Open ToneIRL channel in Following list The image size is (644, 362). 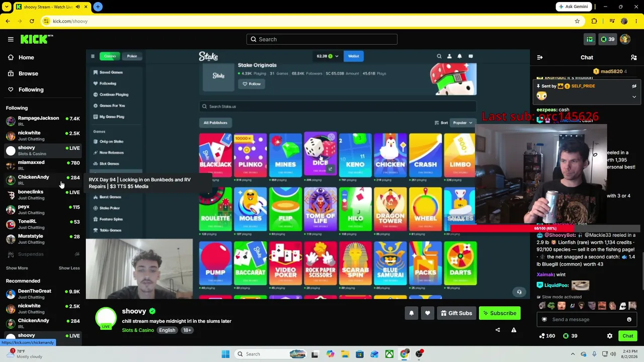point(43,224)
